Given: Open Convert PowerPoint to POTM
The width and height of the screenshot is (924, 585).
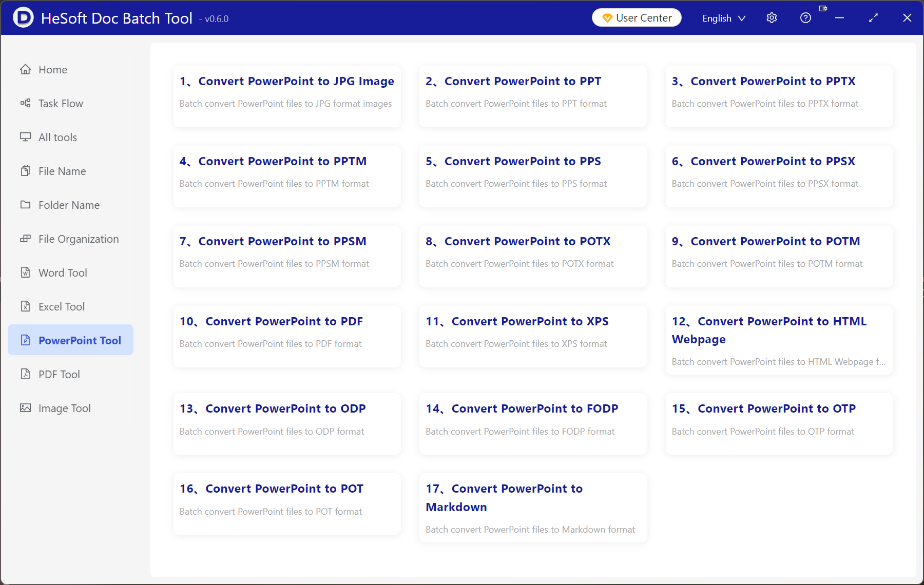Looking at the screenshot, I should point(779,257).
